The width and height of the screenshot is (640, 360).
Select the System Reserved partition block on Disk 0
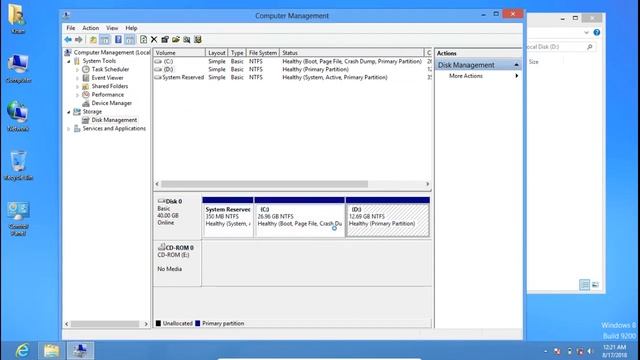tap(227, 217)
